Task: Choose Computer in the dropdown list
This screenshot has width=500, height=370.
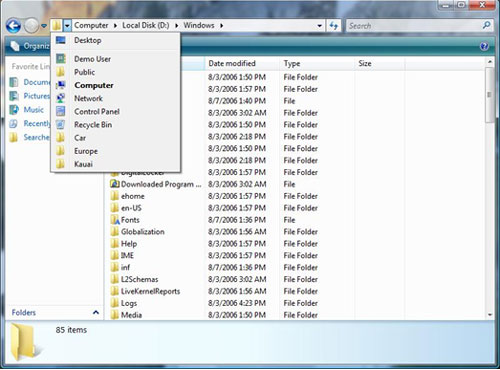Action: click(x=115, y=85)
